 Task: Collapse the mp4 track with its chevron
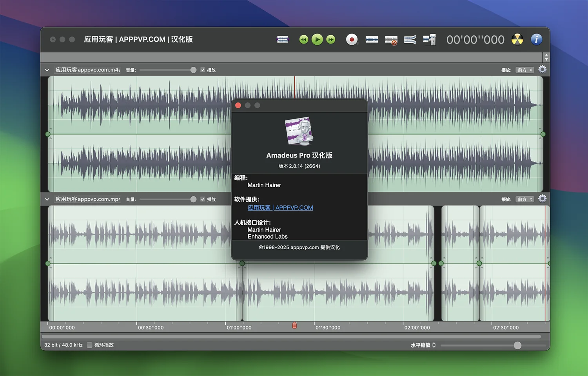(x=47, y=199)
